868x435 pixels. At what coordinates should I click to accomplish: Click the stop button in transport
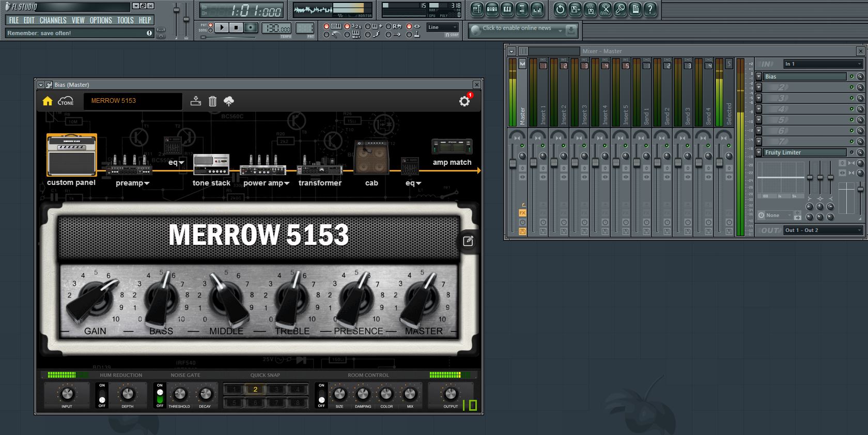pyautogui.click(x=236, y=27)
